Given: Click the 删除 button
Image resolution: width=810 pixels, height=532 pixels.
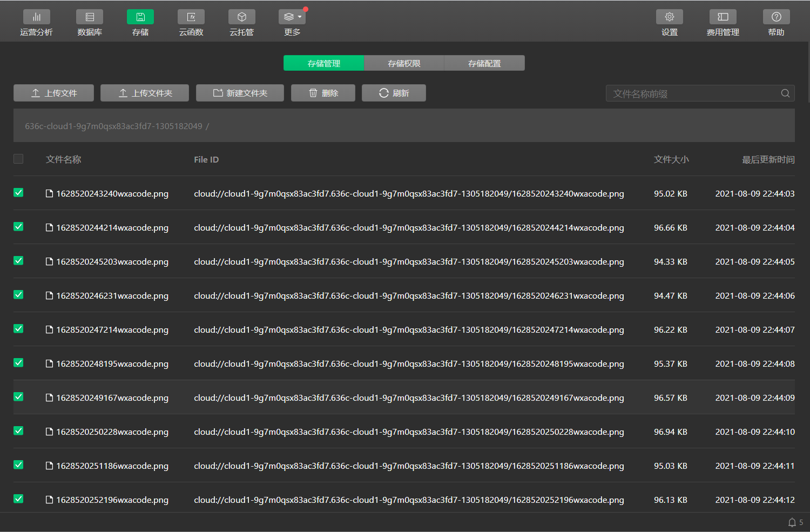Looking at the screenshot, I should pos(323,93).
